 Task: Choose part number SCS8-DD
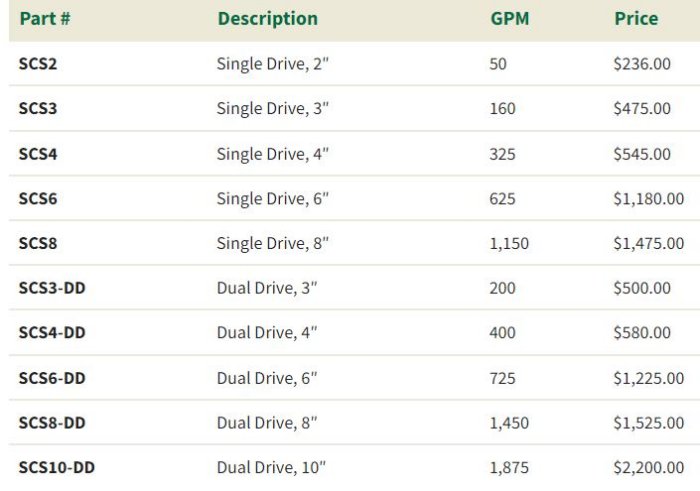pyautogui.click(x=52, y=423)
